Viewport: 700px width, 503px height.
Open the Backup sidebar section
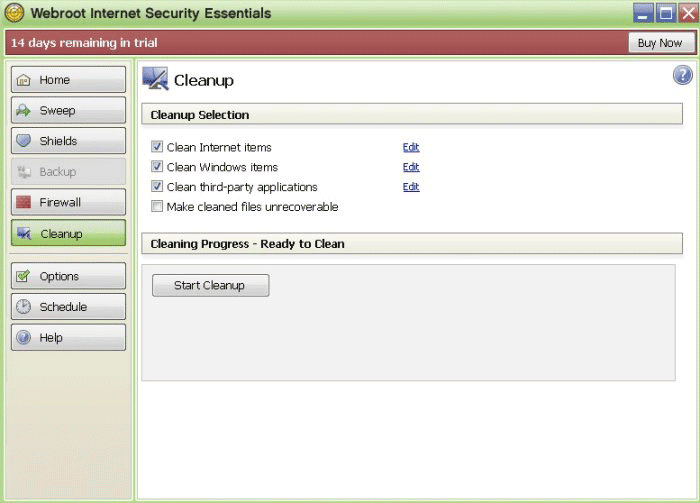[68, 171]
